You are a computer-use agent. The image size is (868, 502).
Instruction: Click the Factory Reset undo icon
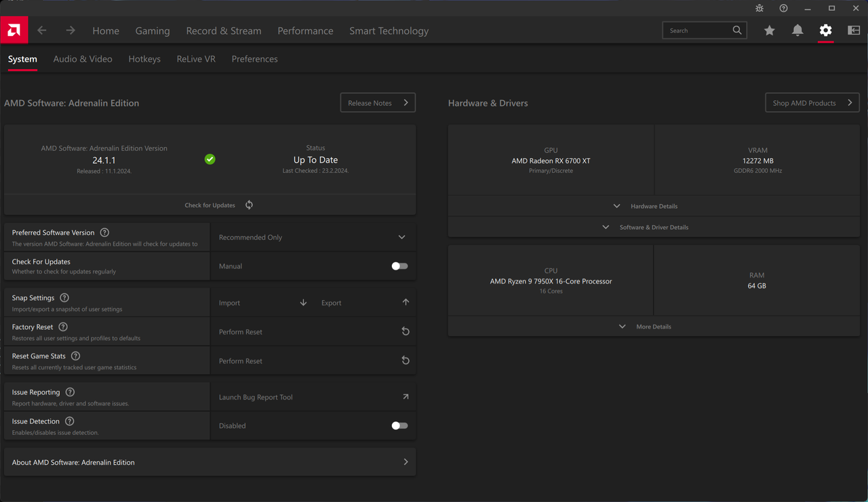click(x=406, y=332)
